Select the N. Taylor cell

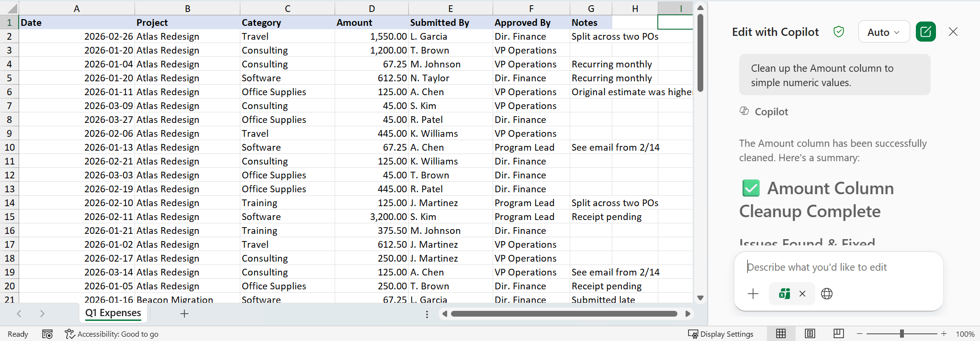pos(451,78)
